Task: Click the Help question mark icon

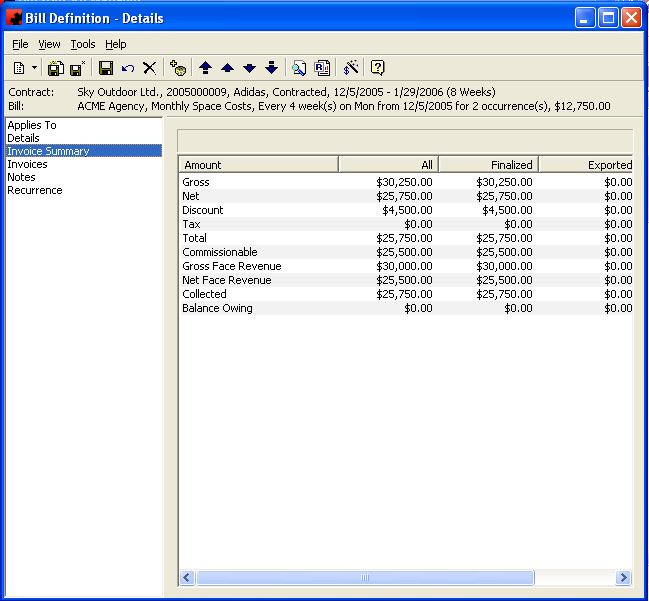Action: click(377, 68)
